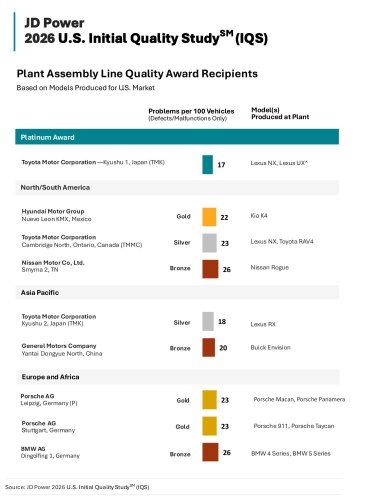
Task: Click the orange Gold bar for Hyundai
Action: (209, 217)
